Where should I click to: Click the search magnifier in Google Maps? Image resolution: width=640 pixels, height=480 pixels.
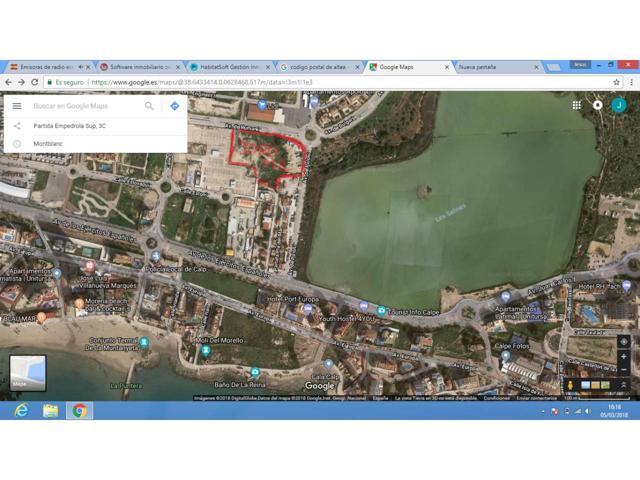(149, 106)
